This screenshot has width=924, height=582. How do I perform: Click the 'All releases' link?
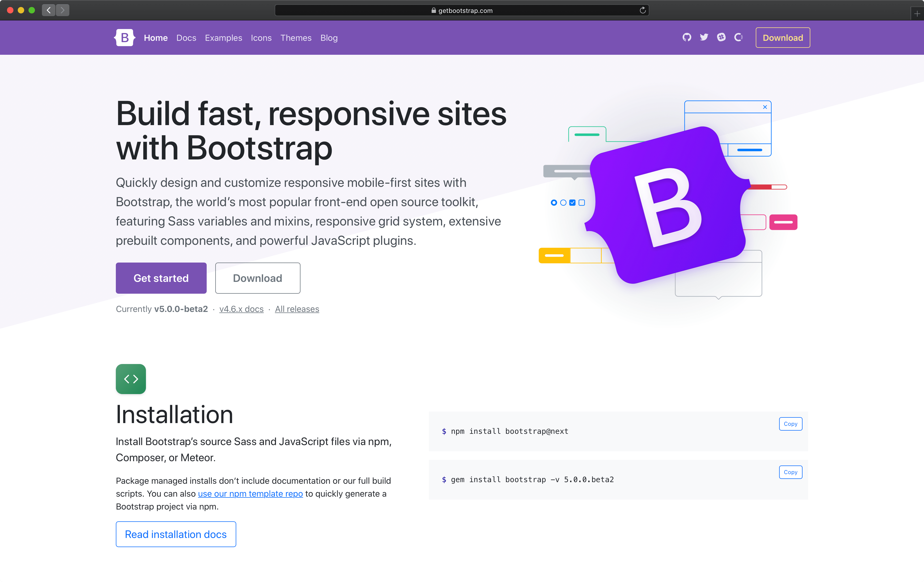pos(297,309)
